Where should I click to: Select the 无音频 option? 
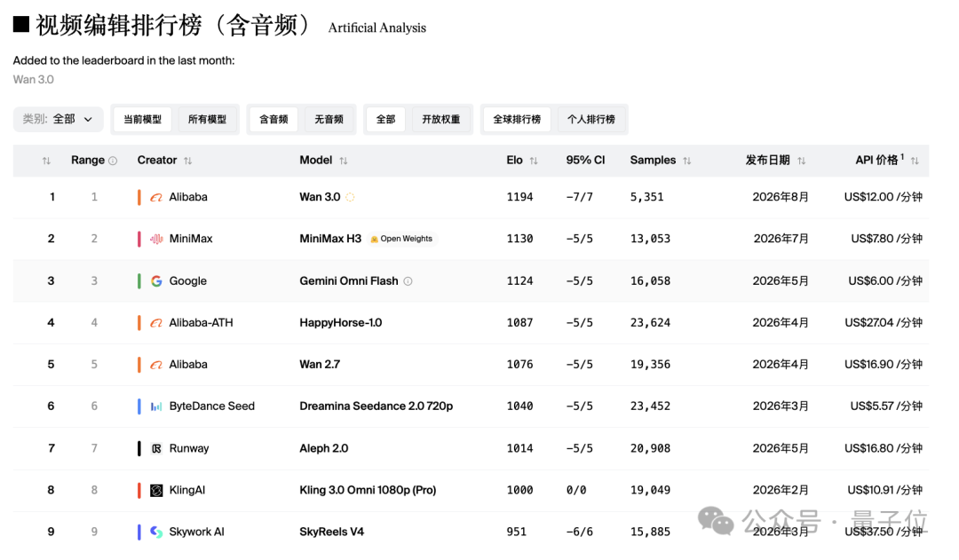coord(329,119)
